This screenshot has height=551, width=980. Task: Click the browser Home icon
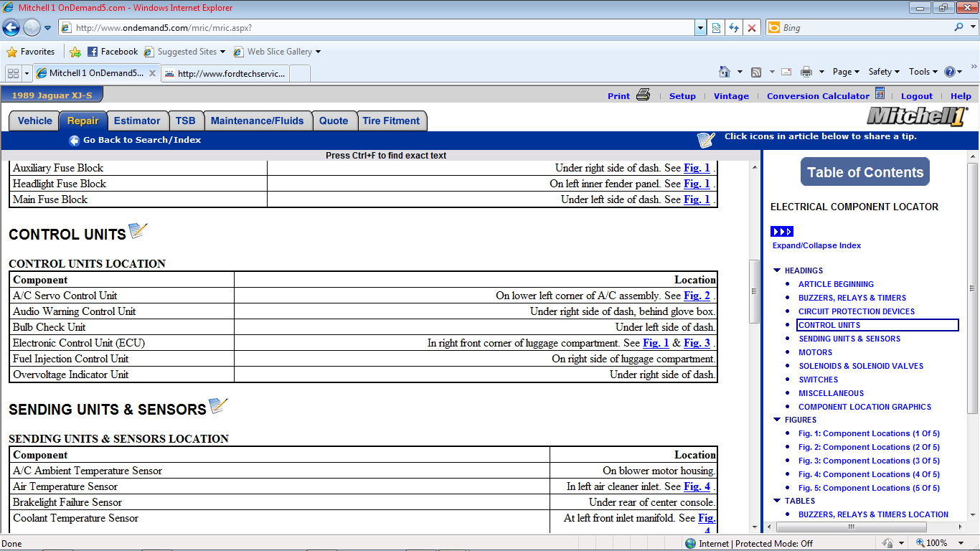click(725, 72)
